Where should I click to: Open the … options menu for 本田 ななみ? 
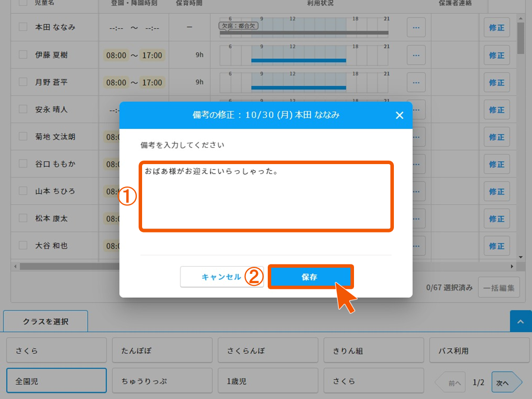point(416,27)
